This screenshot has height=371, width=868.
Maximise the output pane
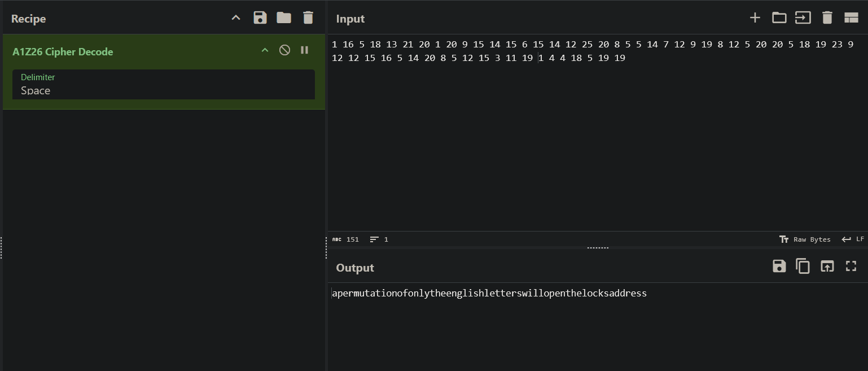[851, 267]
